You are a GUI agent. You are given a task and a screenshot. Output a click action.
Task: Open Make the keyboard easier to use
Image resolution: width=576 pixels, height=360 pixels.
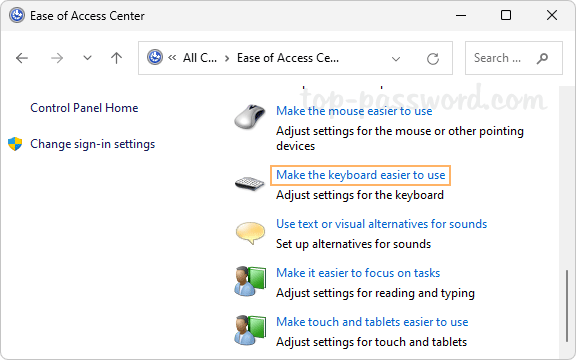coord(360,175)
